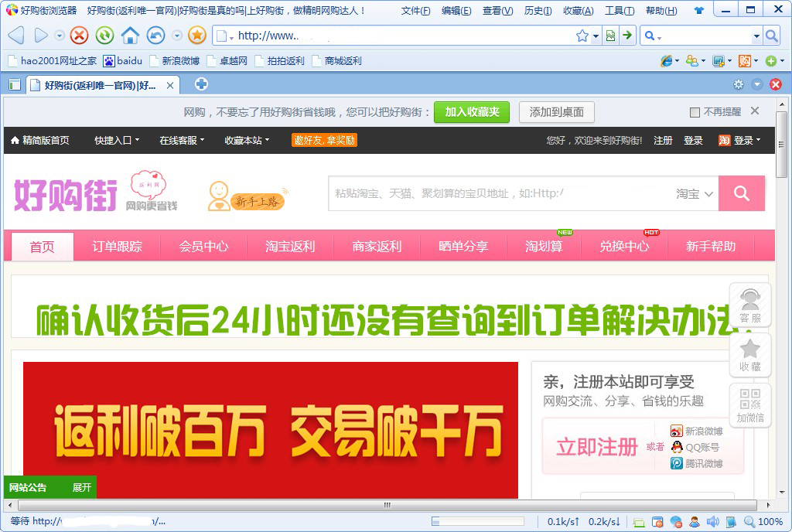Click the green refresh icon
The width and height of the screenshot is (792, 532).
(104, 36)
